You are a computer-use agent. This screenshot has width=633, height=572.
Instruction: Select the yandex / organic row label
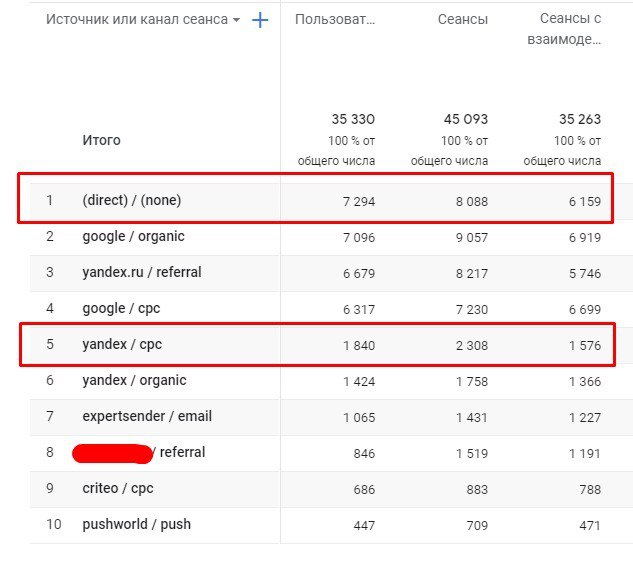[x=134, y=380]
